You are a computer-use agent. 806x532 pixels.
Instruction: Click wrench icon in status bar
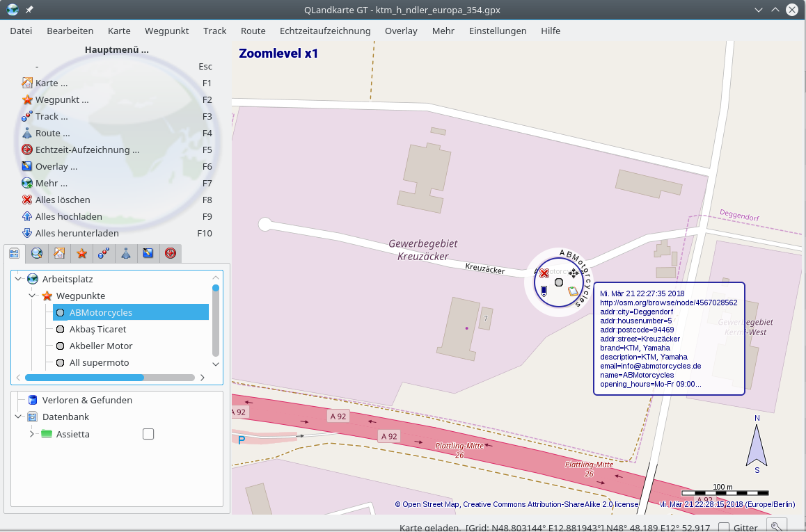click(777, 526)
